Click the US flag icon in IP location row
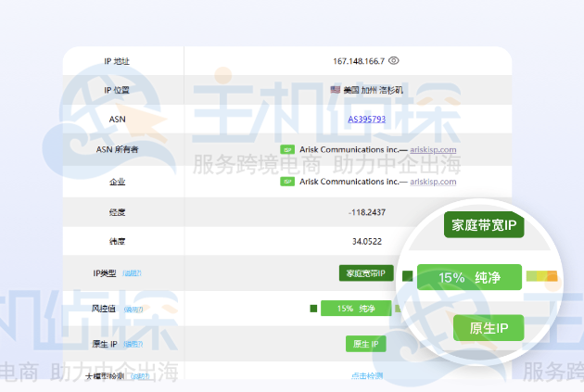Viewport: 584px width, 392px height. [x=335, y=90]
